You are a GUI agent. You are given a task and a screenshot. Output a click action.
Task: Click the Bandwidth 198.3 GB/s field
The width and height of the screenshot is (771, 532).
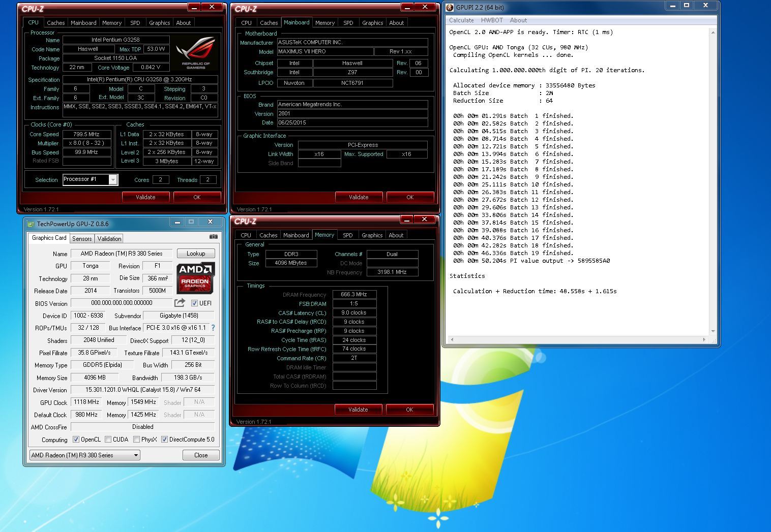[188, 378]
